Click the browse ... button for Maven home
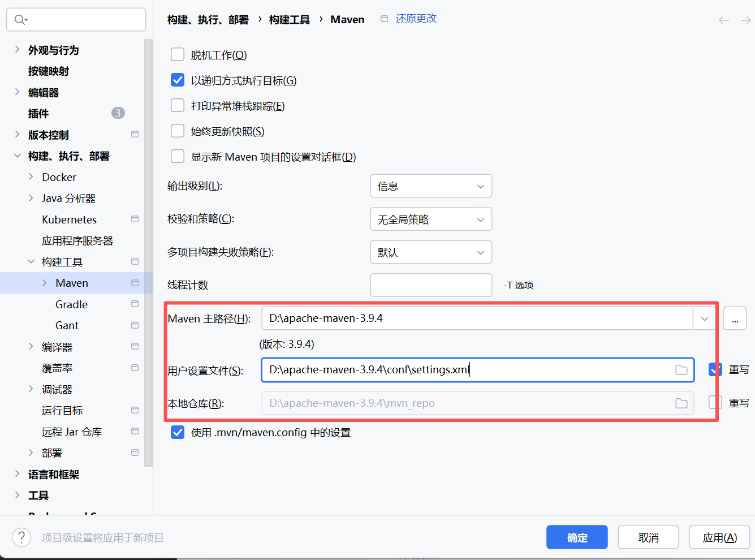The width and height of the screenshot is (755, 560). tap(735, 318)
